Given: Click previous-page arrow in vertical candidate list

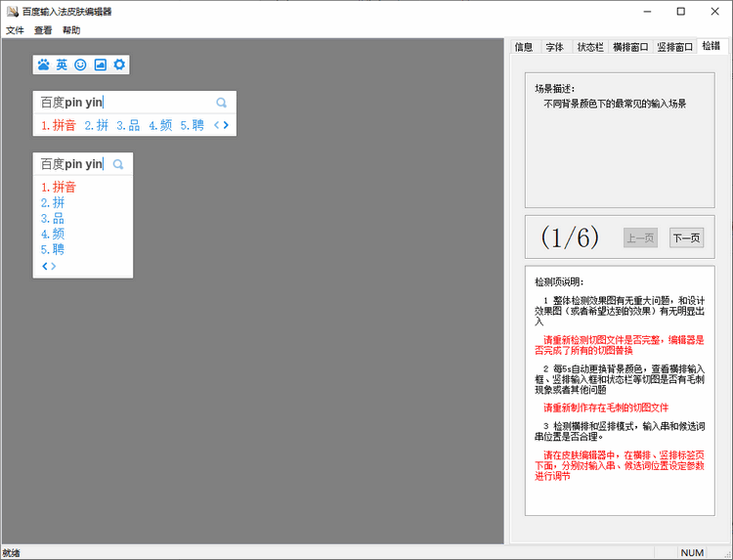Looking at the screenshot, I should coord(45,266).
